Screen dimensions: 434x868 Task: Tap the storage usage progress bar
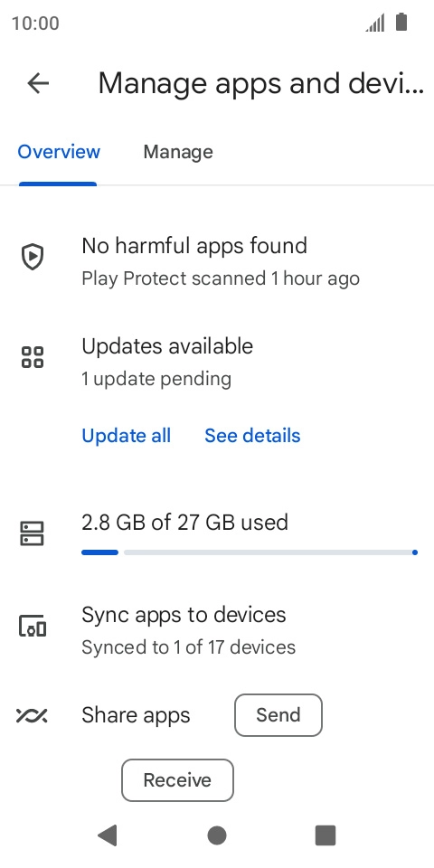[250, 552]
